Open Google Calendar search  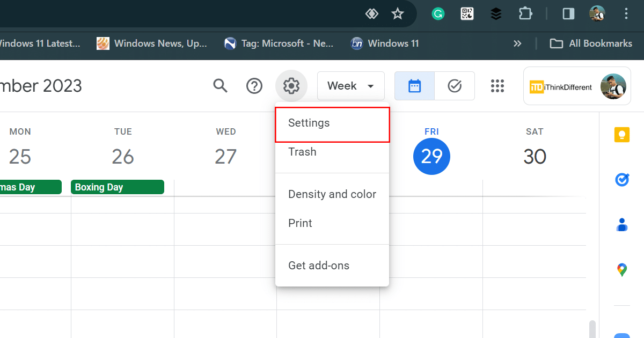(220, 86)
